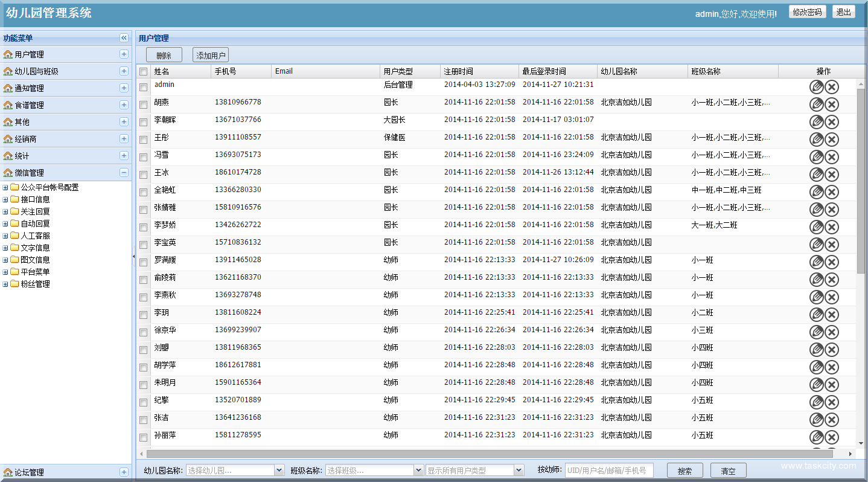Viewport: 868px width, 482px height.
Task: Click the horizontal scrollbar below the table
Action: (x=489, y=454)
